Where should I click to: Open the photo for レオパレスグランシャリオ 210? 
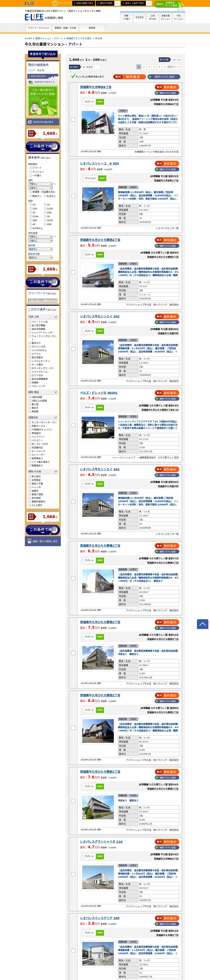tap(98, 877)
